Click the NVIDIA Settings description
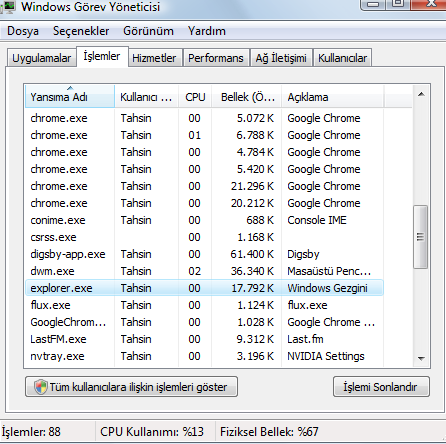 pos(326,356)
